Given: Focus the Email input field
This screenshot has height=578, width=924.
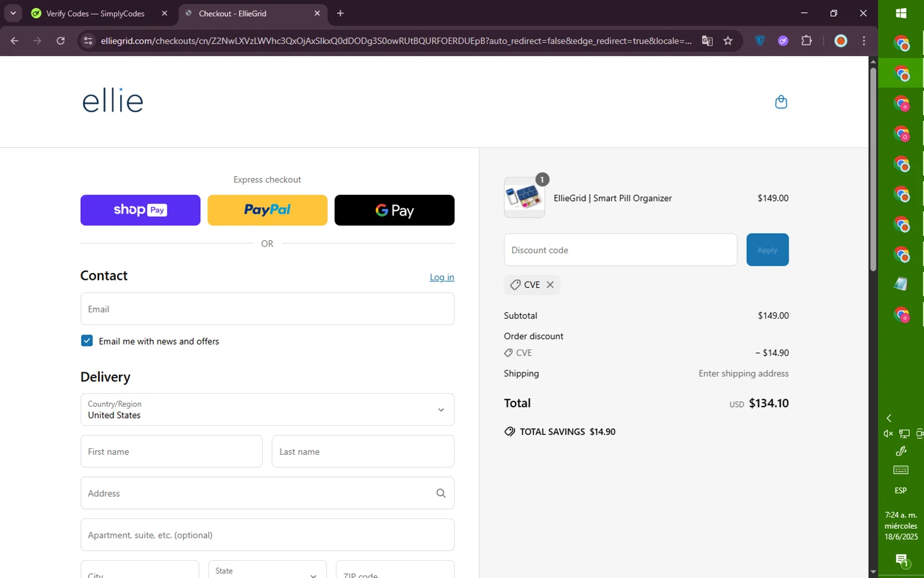Looking at the screenshot, I should (x=267, y=309).
